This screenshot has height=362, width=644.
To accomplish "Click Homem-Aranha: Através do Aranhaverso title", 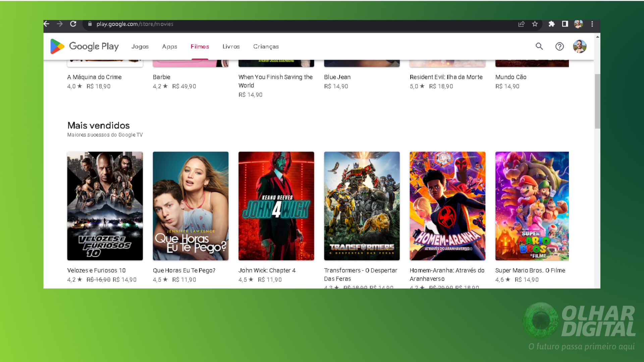I will click(447, 275).
